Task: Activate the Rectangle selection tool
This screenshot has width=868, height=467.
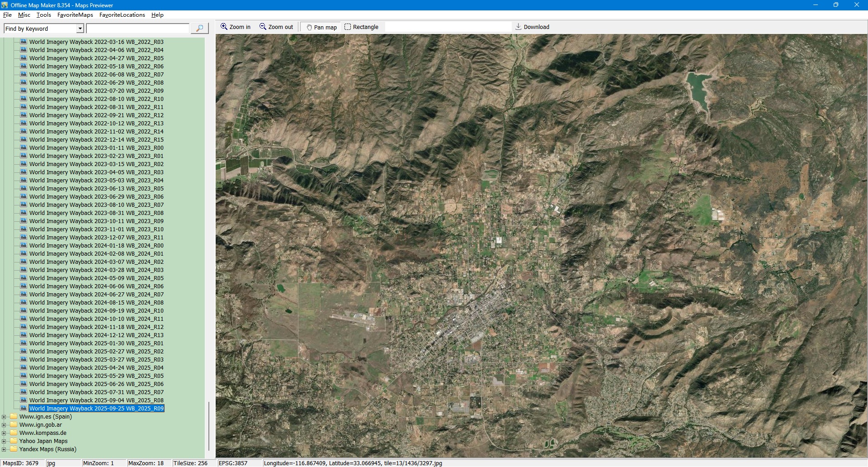Action: coord(347,27)
